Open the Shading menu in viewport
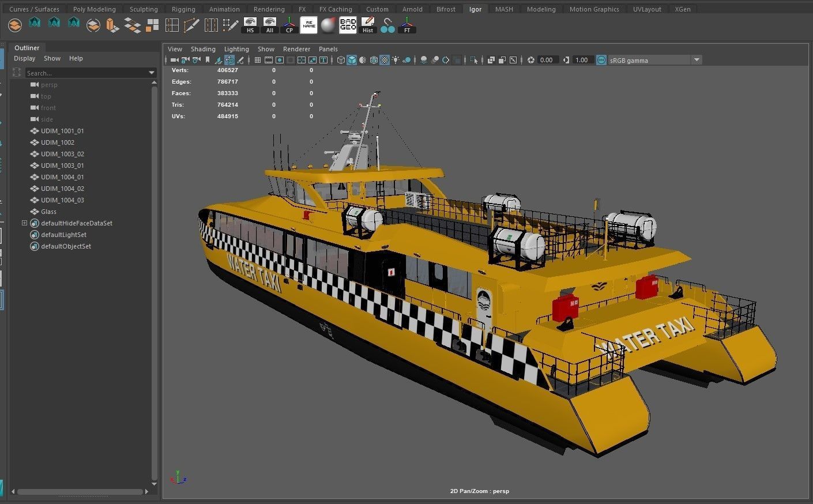Screen dimensions: 813x504 pyautogui.click(x=203, y=49)
